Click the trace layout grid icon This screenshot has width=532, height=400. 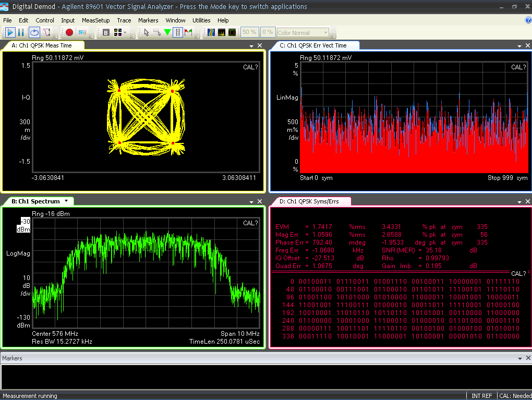coord(118,32)
